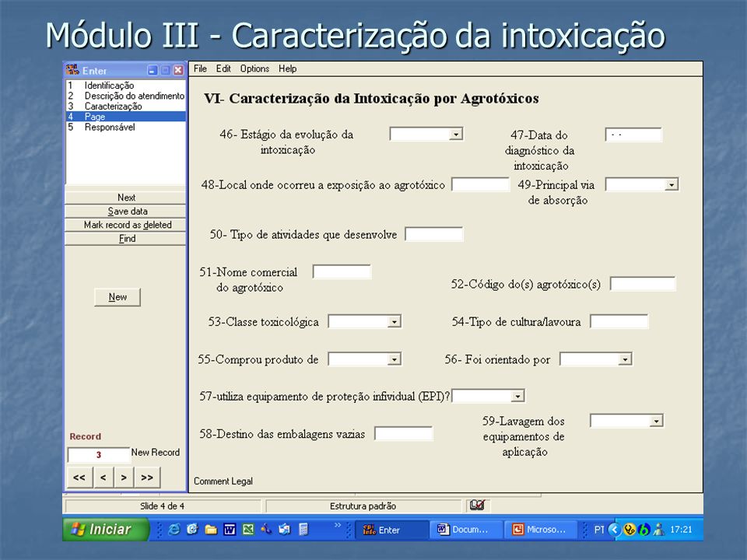Click the yellow tray icon
This screenshot has height=560, width=747.
(x=630, y=530)
